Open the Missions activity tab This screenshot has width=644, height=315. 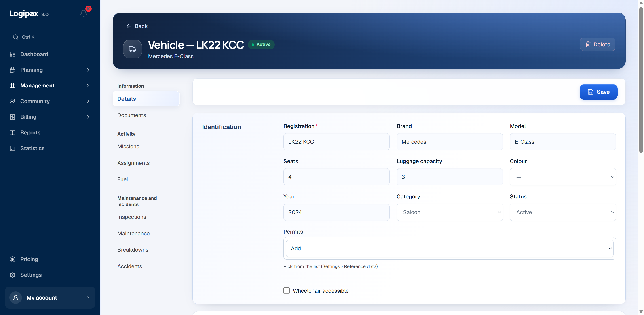point(128,146)
